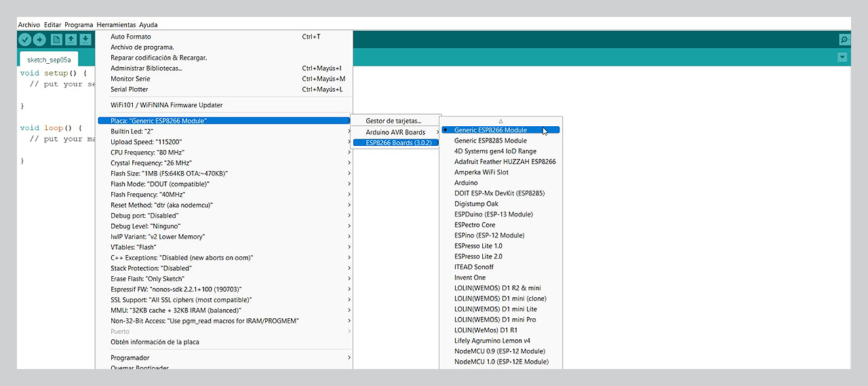Screen dimensions: 868x386
Task: Select ITEAD Sonoff board
Action: [x=500, y=267]
